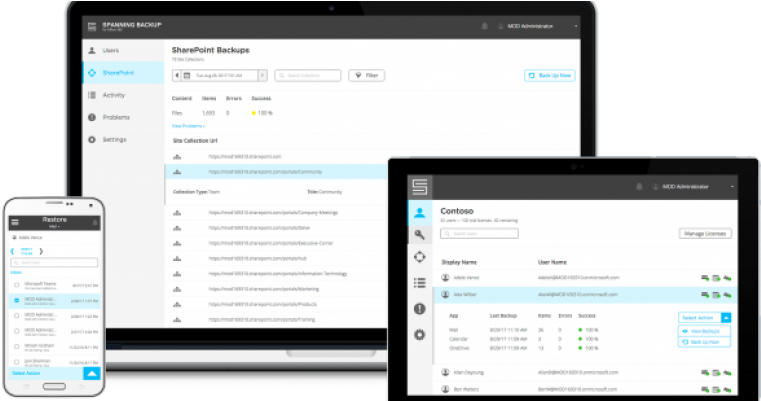Check the Joni Sherman message checkbox

click(17, 362)
